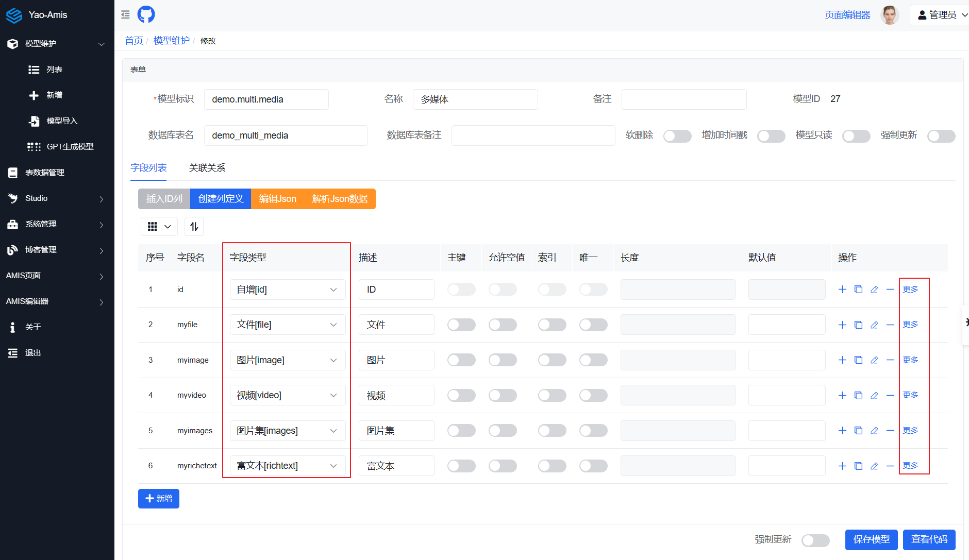
Task: Turn on the 模型只读 switch
Action: click(856, 136)
